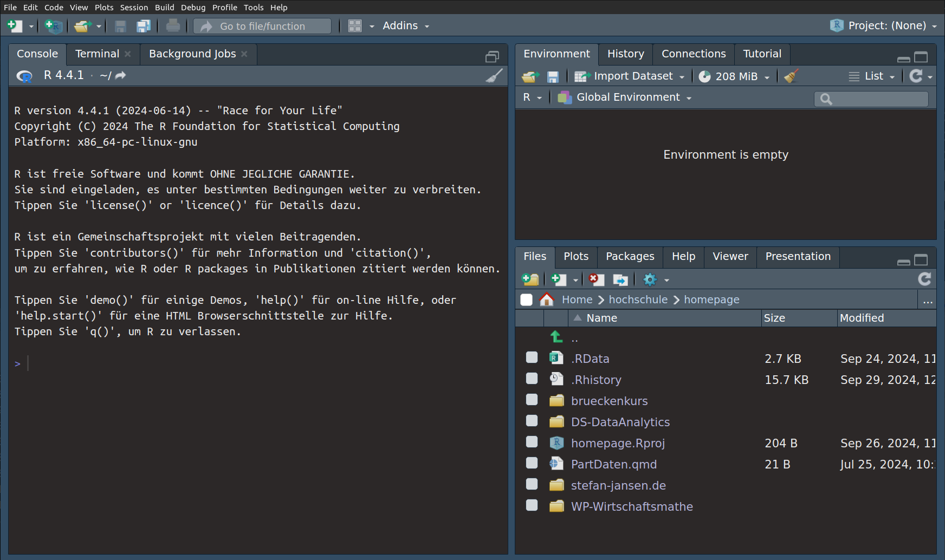This screenshot has height=560, width=945.
Task: Navigate to hochschule in the breadcrumb path
Action: click(x=638, y=299)
